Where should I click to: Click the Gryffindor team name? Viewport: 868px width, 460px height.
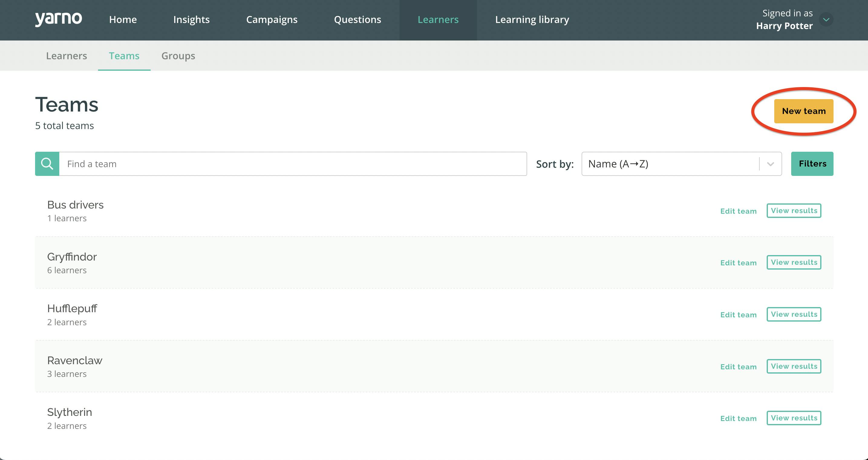72,257
